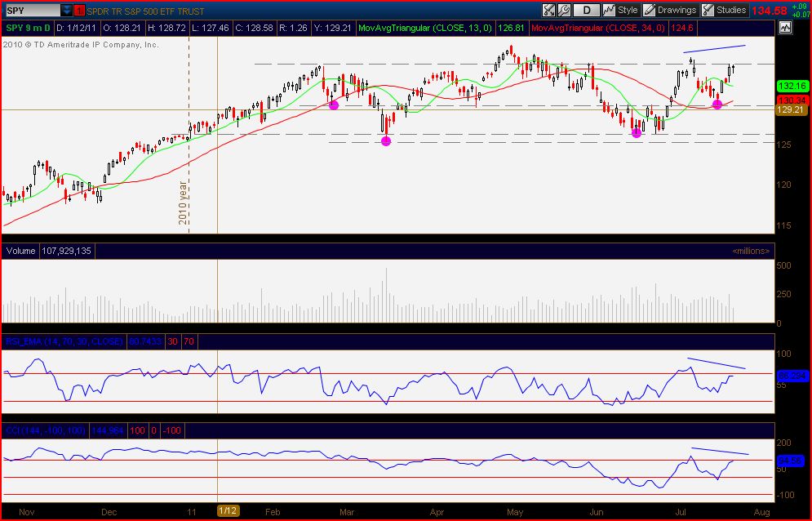Click the 1/12 date marker on time axis
The height and width of the screenshot is (521, 812).
228,510
